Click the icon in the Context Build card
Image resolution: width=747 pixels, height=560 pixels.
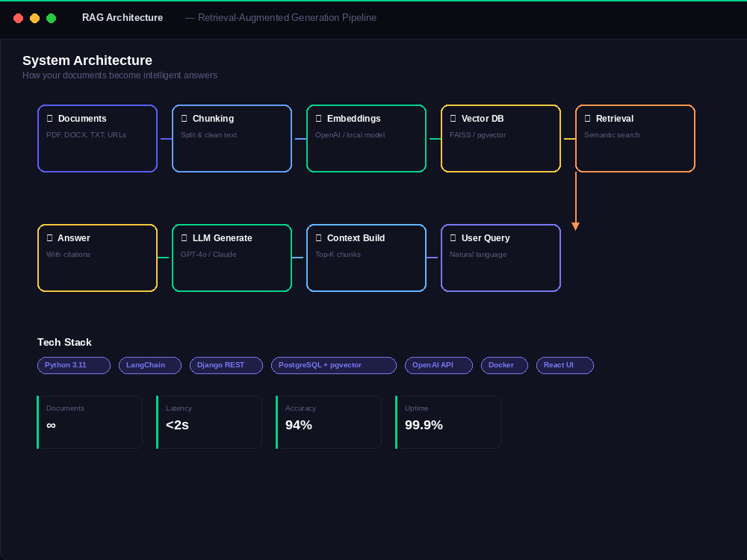(318, 238)
